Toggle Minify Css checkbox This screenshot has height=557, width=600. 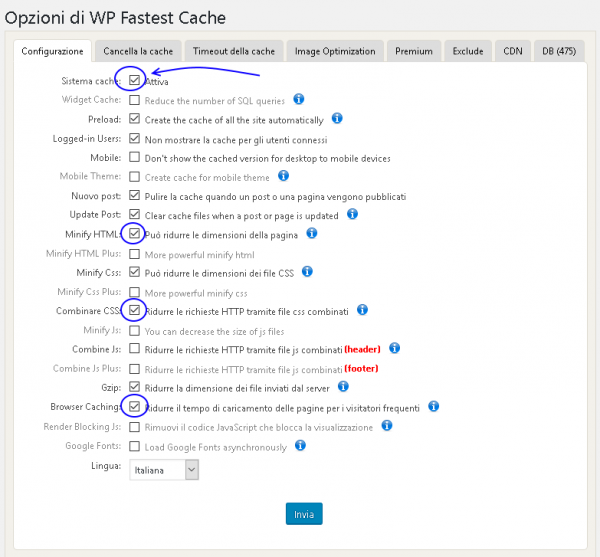click(134, 272)
